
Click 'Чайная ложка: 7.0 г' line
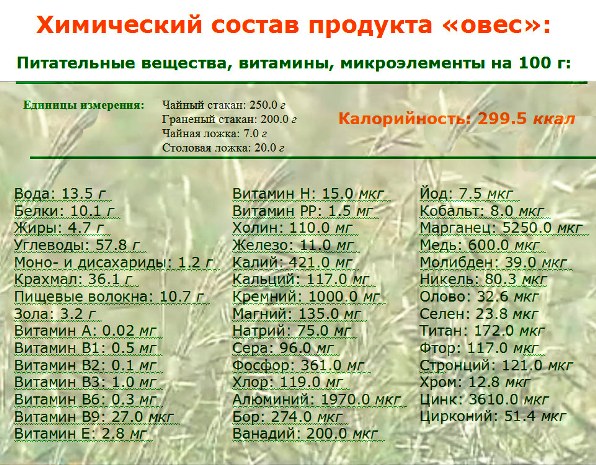tap(214, 133)
